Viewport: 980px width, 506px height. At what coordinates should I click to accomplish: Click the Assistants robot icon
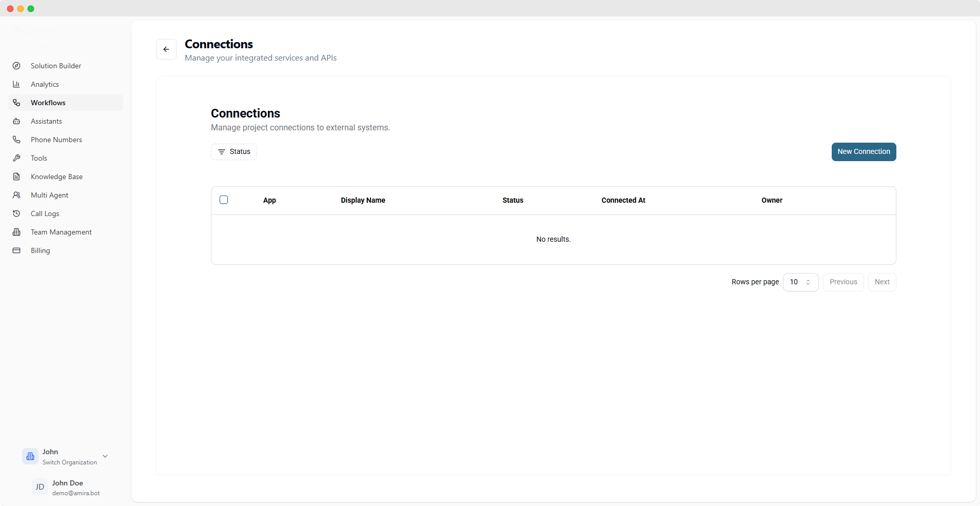tap(16, 121)
